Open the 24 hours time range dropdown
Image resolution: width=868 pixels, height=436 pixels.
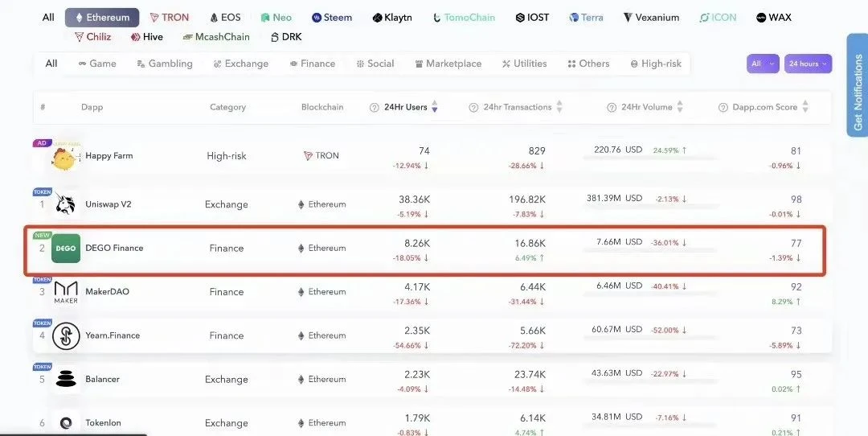(808, 64)
